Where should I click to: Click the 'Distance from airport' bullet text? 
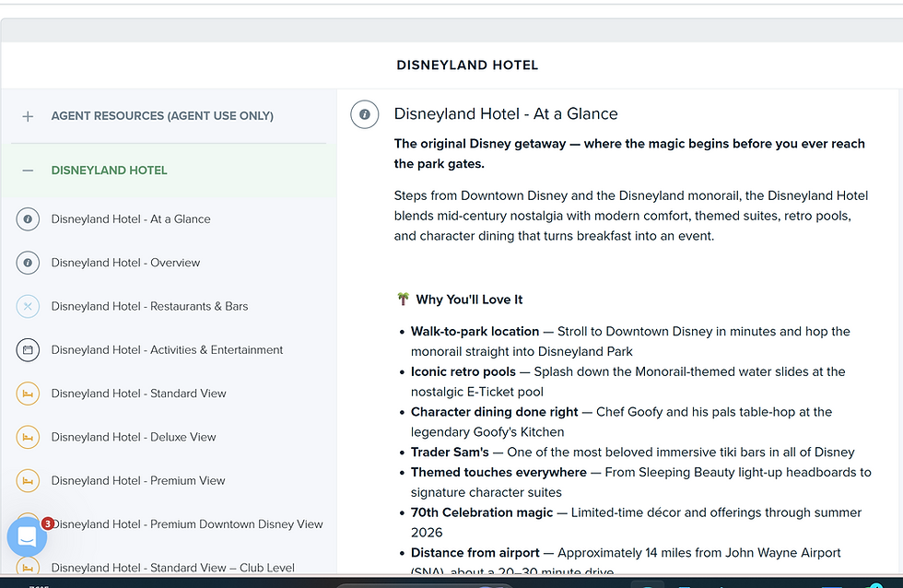[x=475, y=554]
